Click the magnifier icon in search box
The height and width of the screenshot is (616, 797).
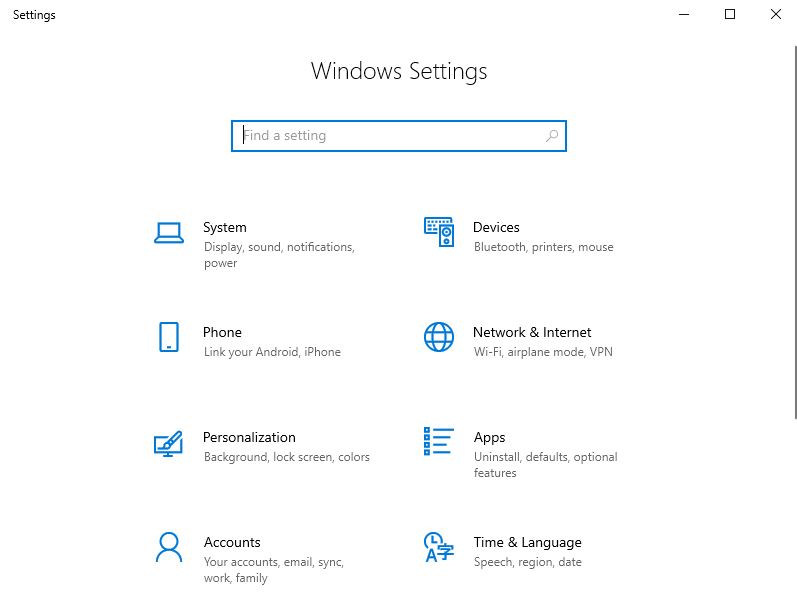coord(552,136)
